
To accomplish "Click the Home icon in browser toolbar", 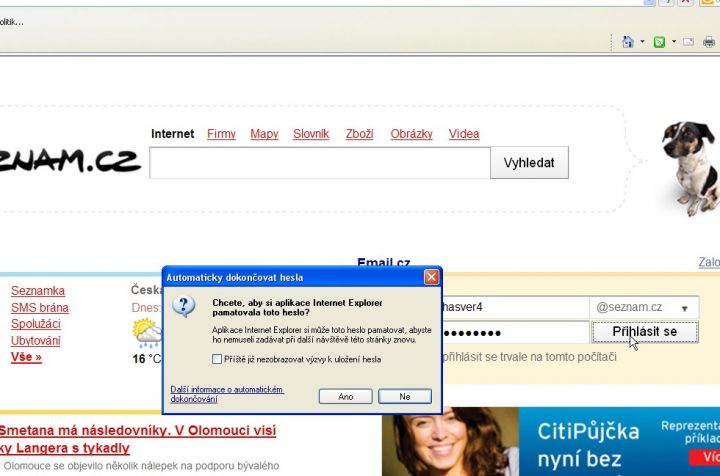I will [628, 42].
